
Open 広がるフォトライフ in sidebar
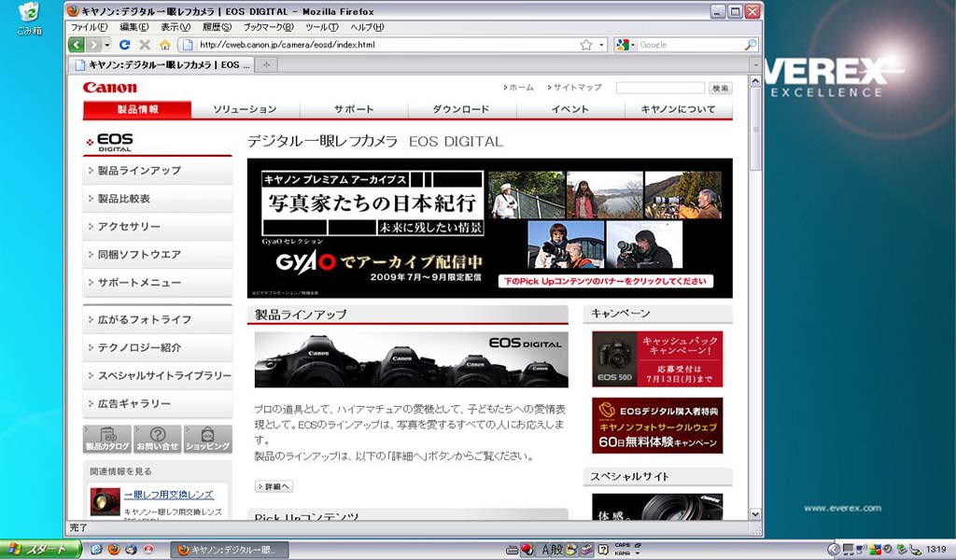click(x=157, y=319)
